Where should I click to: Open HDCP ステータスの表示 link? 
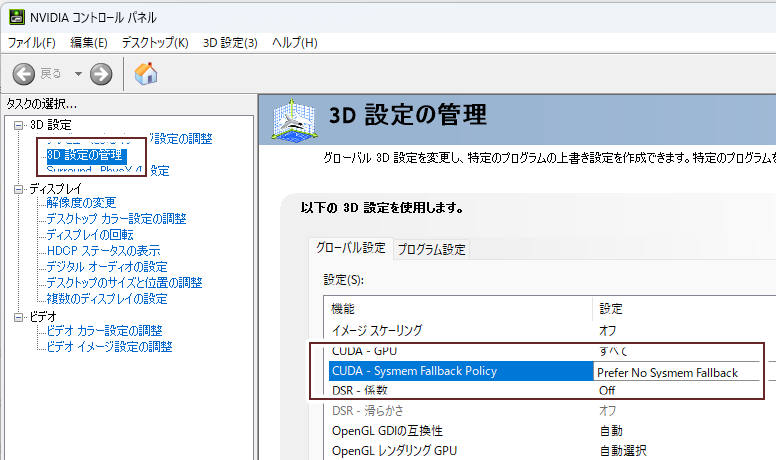[103, 251]
